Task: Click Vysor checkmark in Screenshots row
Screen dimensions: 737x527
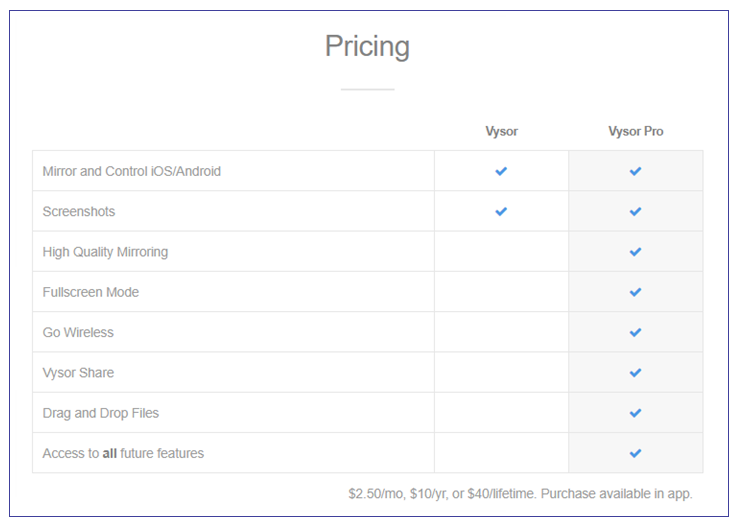Action: [x=501, y=211]
